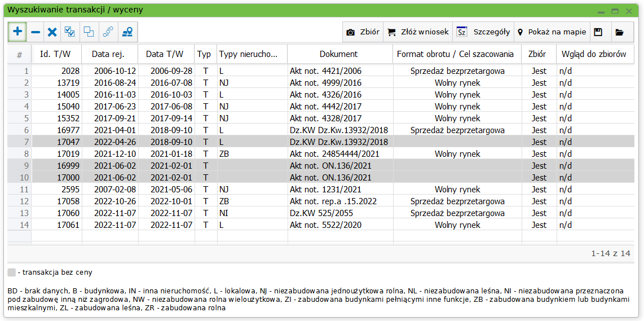Viewport: 644px width, 321px height.
Task: Click the double-checkbox select all icon
Action: click(x=70, y=32)
